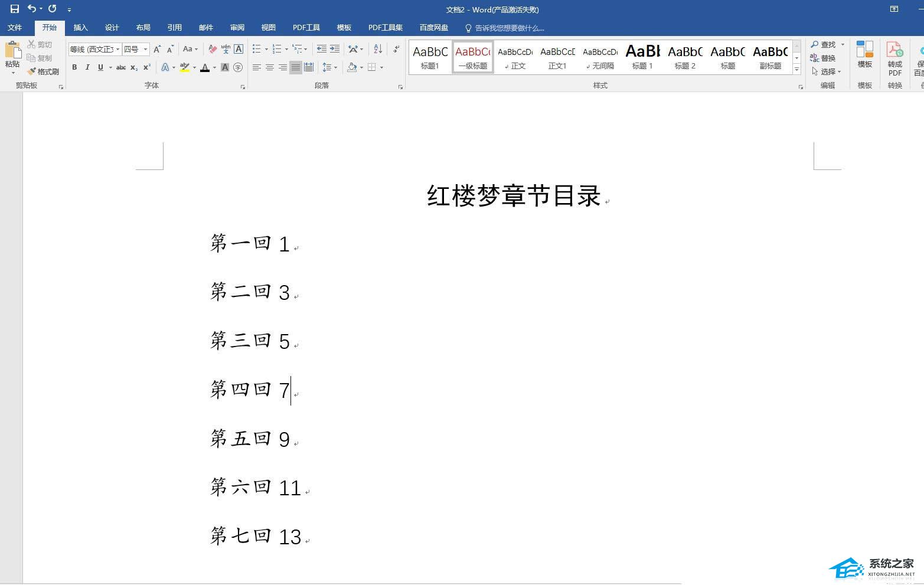Save the document from the quick access toolbar
Viewport: 924px width, 585px height.
pyautogui.click(x=15, y=9)
